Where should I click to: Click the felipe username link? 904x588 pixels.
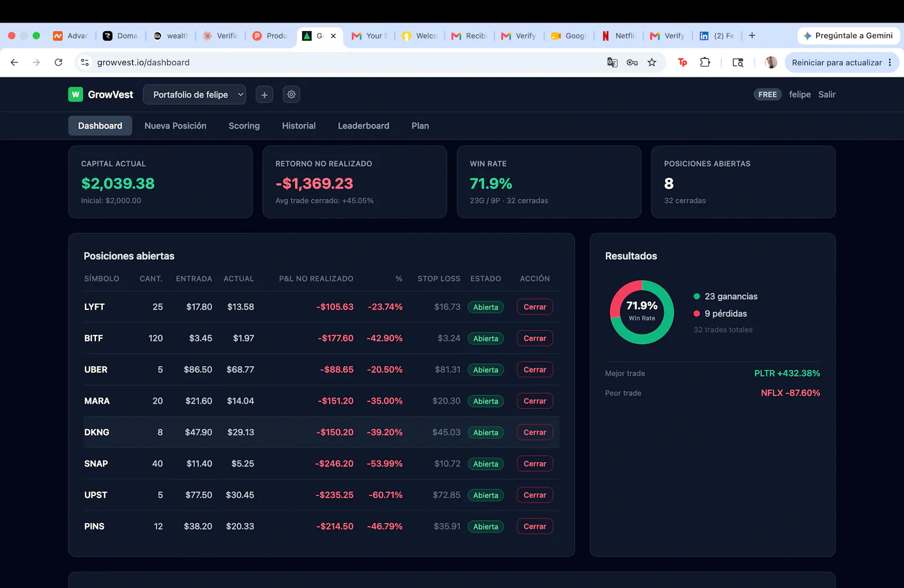(799, 94)
